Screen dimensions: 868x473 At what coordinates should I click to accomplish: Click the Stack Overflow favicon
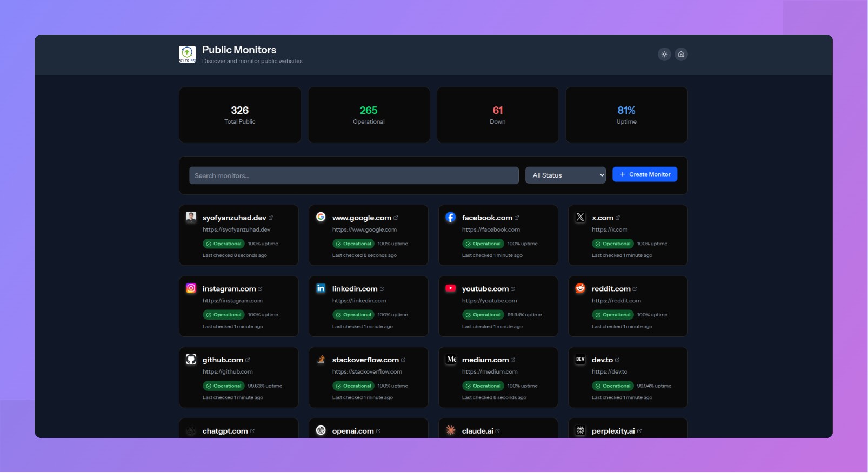[x=321, y=360]
